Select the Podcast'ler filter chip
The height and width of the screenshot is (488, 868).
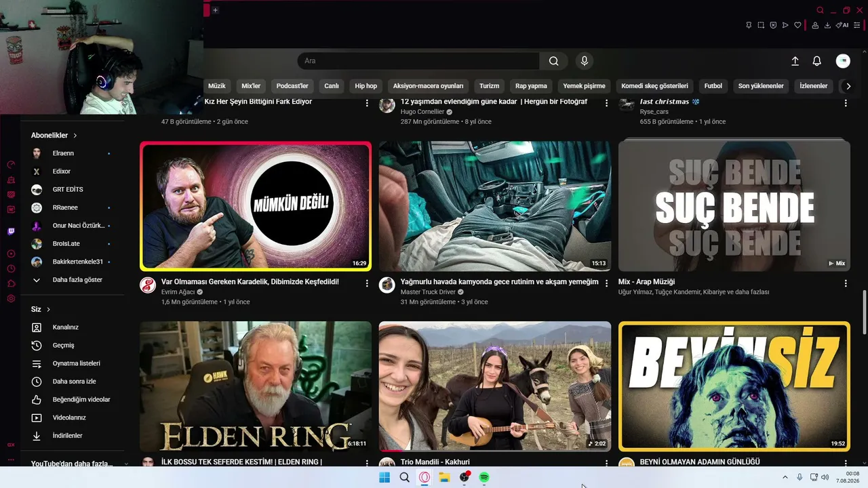coord(292,86)
